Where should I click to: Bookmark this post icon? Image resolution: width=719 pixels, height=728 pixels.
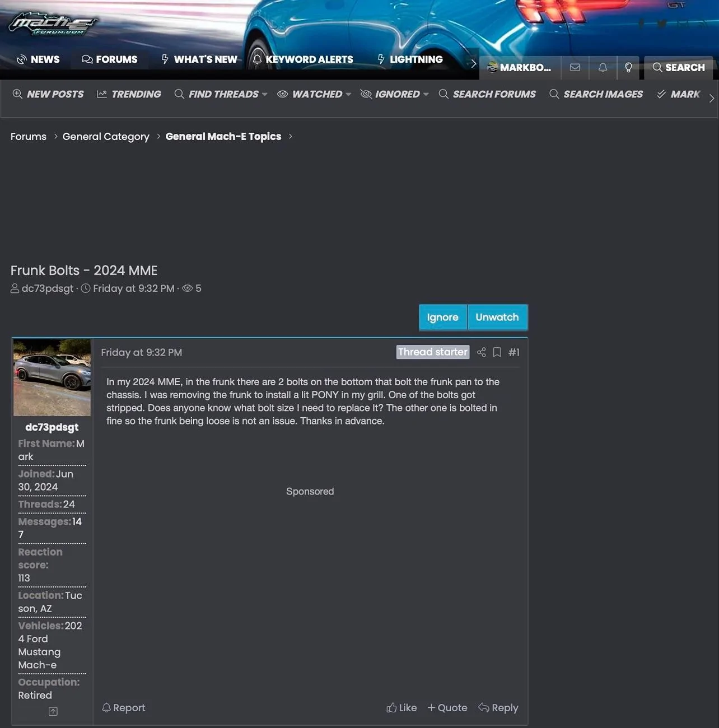(497, 352)
